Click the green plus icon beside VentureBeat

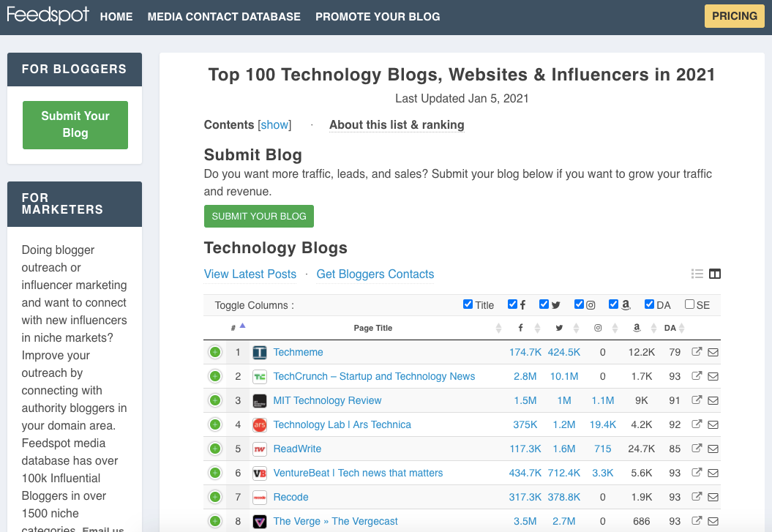click(215, 473)
